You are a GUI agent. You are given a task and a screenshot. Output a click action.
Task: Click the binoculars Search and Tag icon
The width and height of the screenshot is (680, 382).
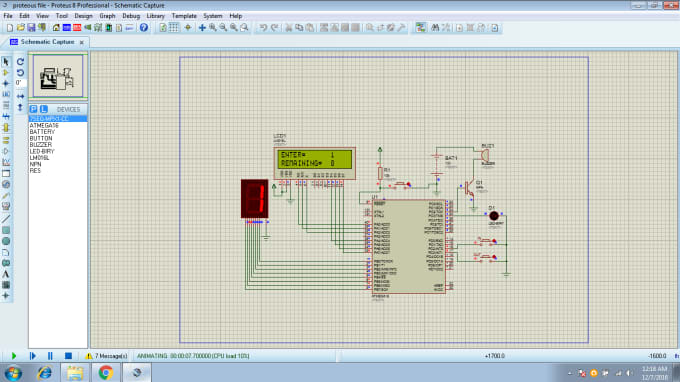(x=435, y=28)
